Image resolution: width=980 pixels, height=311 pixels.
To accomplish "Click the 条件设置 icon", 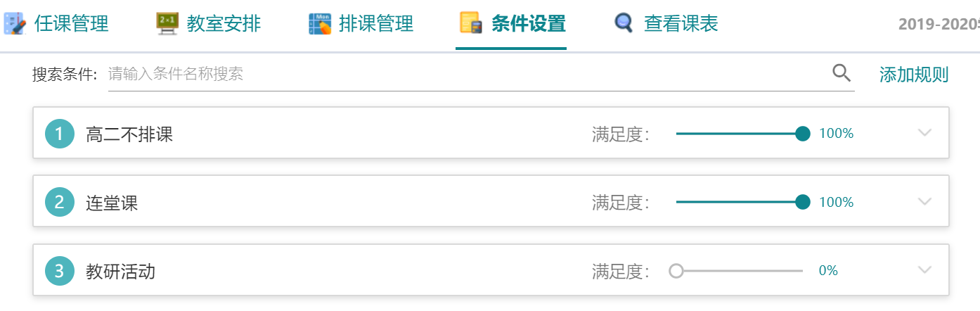I will 472,24.
